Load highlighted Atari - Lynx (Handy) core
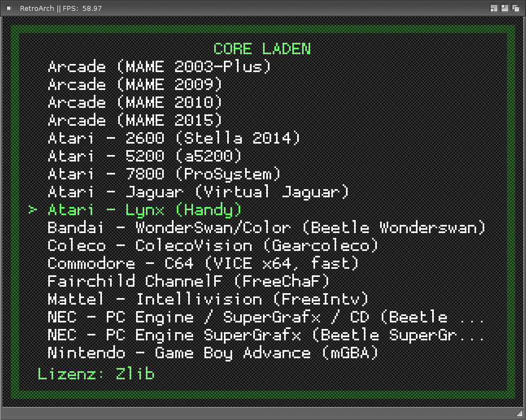Image resolution: width=526 pixels, height=420 pixels. click(144, 210)
